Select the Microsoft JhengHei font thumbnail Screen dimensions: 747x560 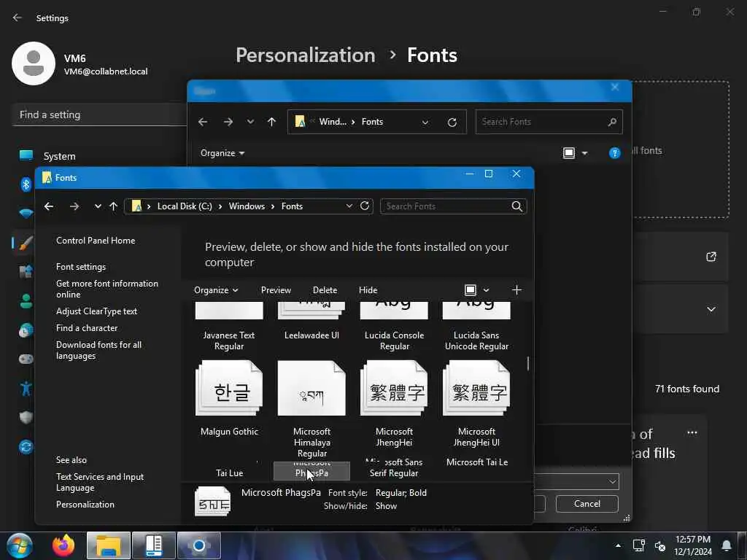(394, 389)
